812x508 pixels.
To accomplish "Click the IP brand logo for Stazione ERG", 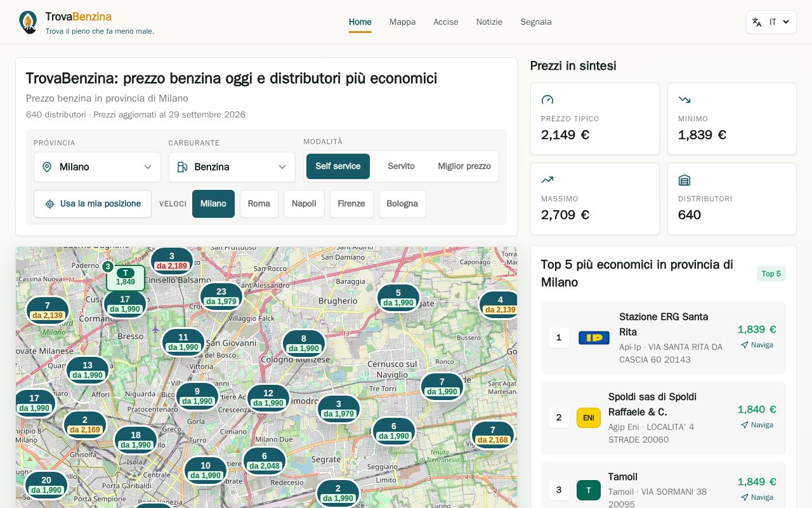I will pos(594,338).
